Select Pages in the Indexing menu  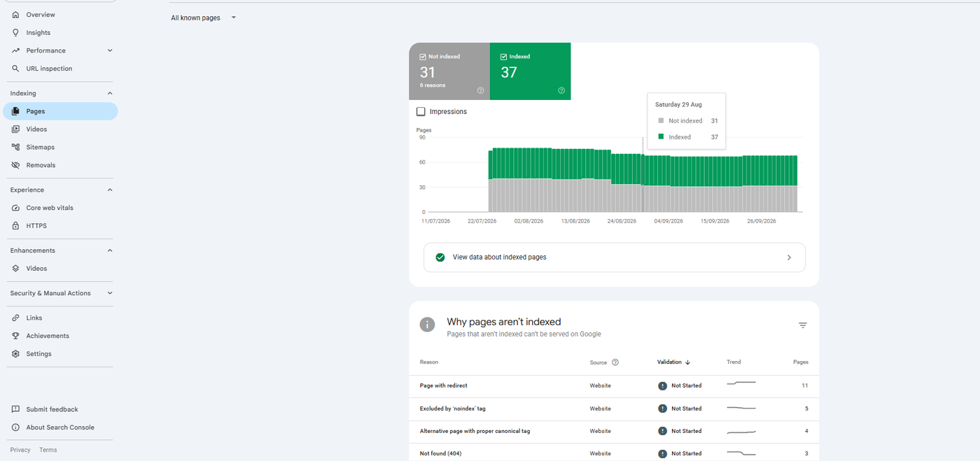pos(60,111)
